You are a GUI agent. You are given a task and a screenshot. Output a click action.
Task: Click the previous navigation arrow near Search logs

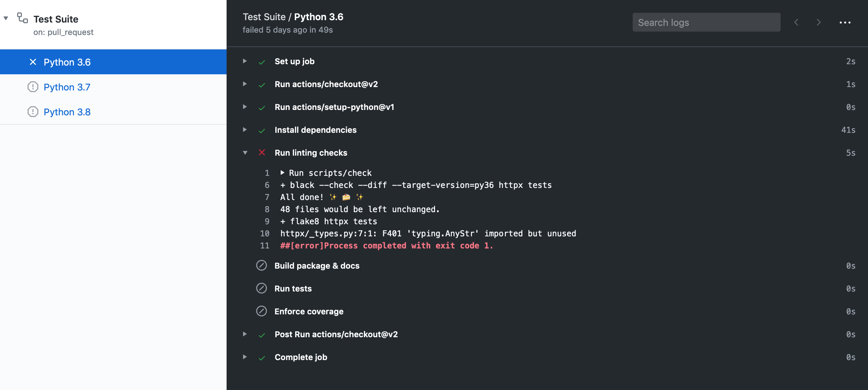point(796,22)
